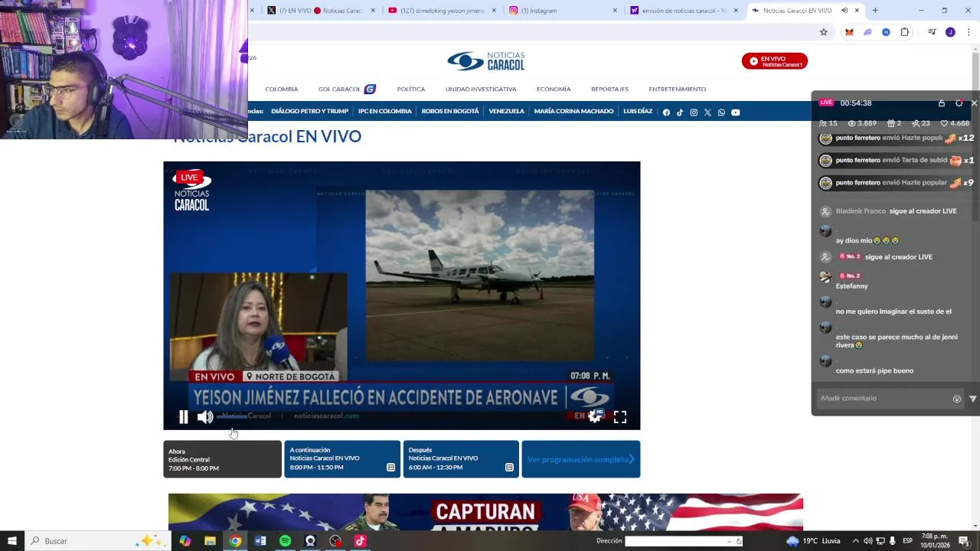Open LIVE overlay settings gear
The height and width of the screenshot is (551, 980).
pos(959,103)
